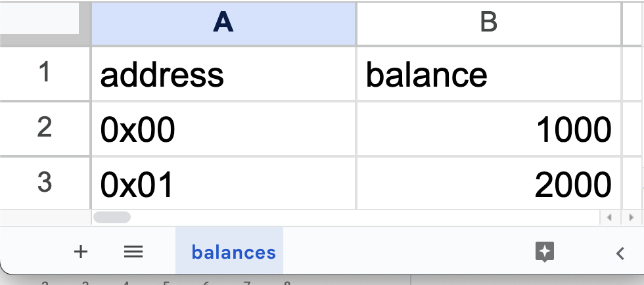Select column A header
Image resolution: width=644 pixels, height=285 pixels.
(x=223, y=23)
